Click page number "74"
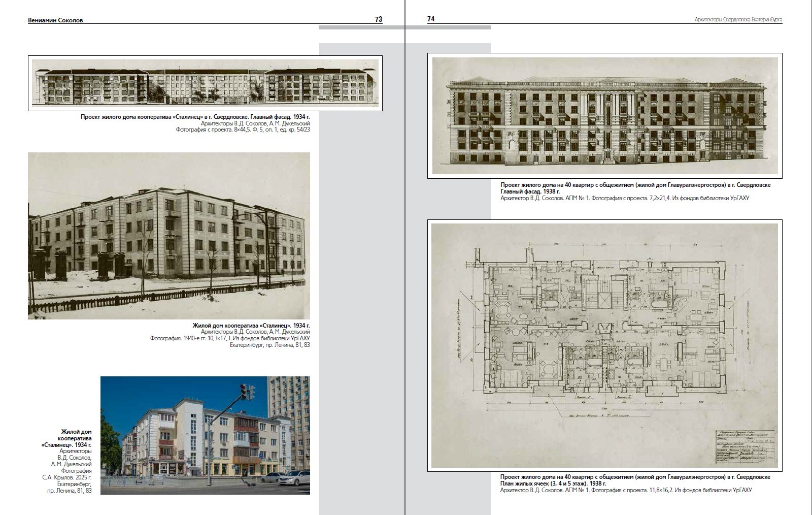Screen dimensions: 812x515 click(431, 19)
